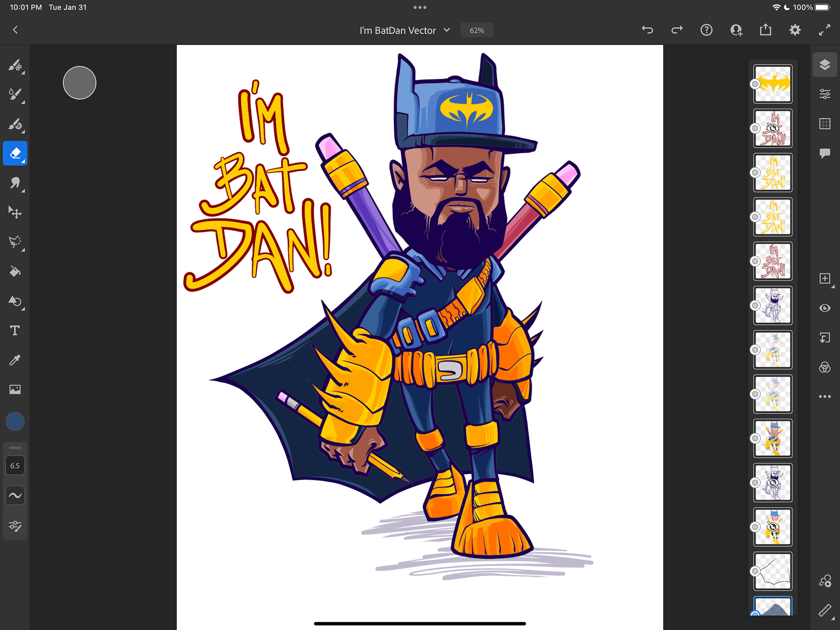
Task: Open the ruler drawing aids options
Action: [x=825, y=610]
